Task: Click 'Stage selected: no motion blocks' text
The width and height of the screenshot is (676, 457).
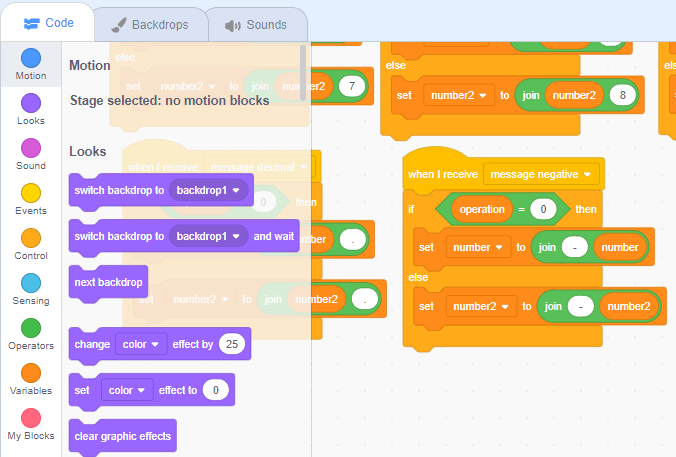Action: [170, 100]
